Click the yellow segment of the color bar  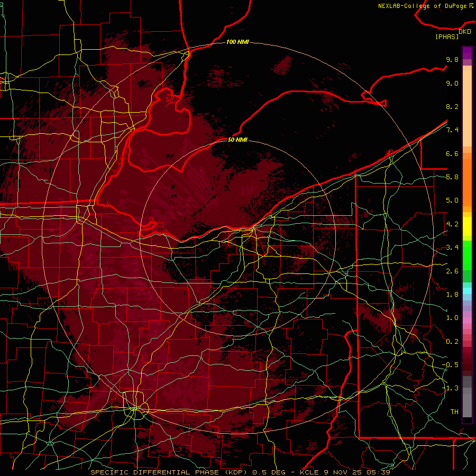coord(467,226)
